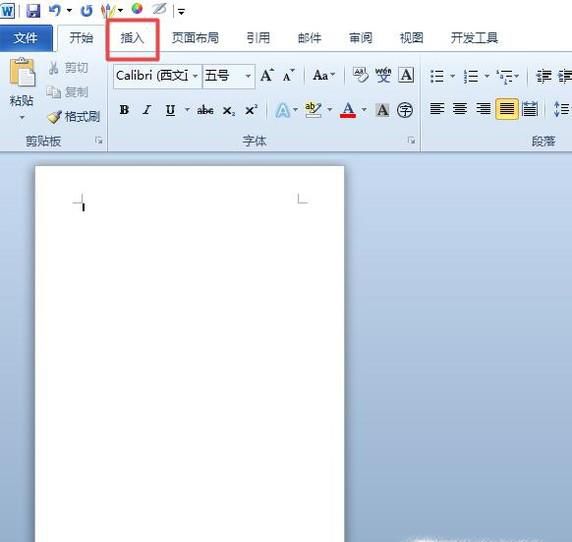Screen dimensions: 572x542
Task: Click the Save icon in quick access toolbar
Action: (33, 11)
